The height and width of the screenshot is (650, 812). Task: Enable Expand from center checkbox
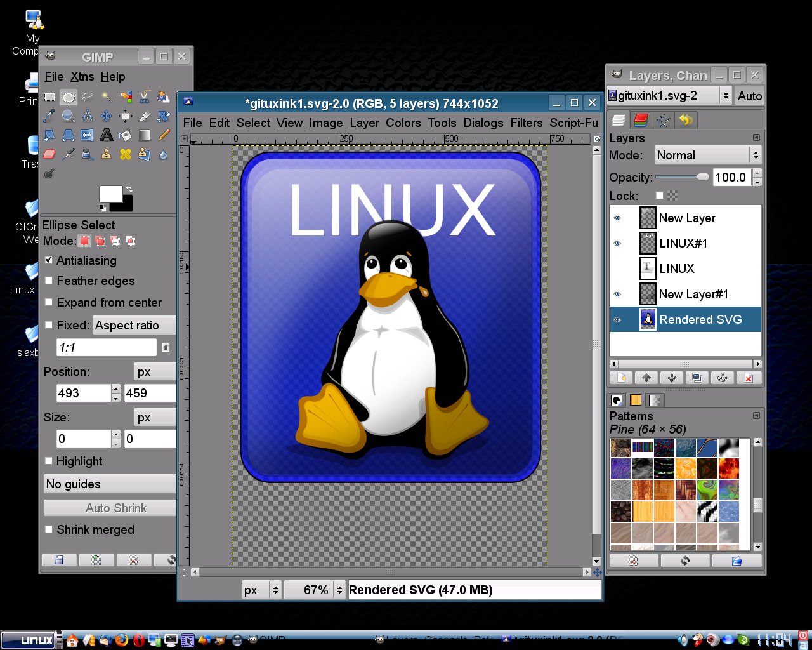click(x=48, y=302)
